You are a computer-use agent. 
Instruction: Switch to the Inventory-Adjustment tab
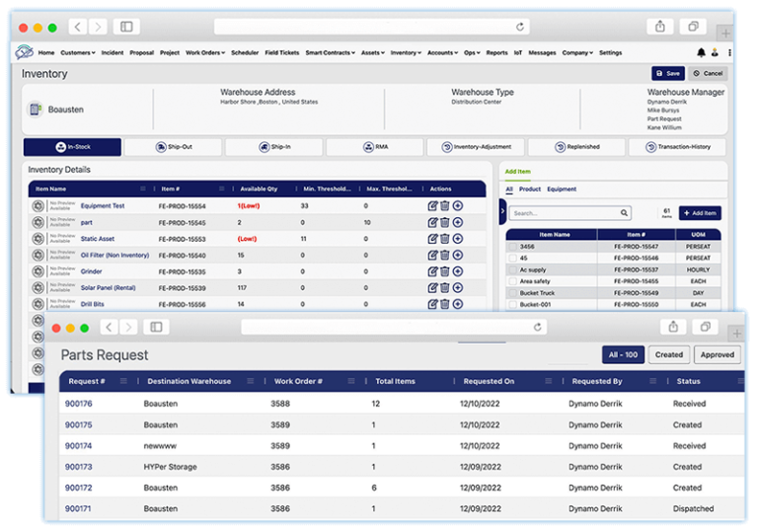coord(476,147)
